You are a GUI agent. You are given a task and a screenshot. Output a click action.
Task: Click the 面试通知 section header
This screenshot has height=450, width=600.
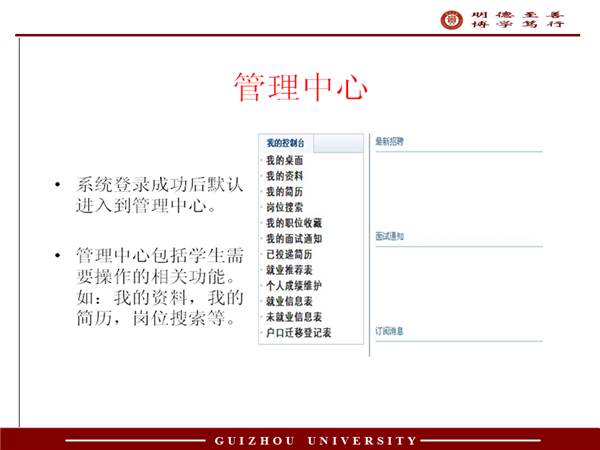click(x=390, y=236)
